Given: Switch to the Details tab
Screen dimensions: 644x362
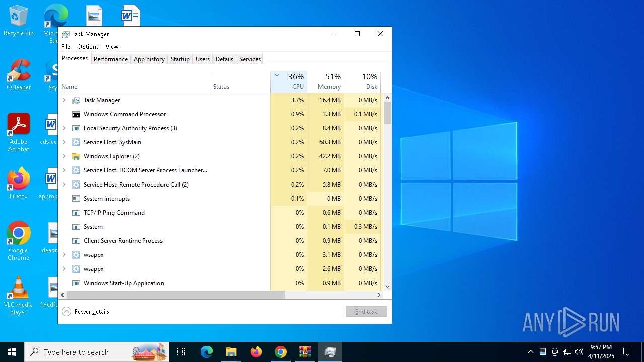Looking at the screenshot, I should click(x=224, y=59).
